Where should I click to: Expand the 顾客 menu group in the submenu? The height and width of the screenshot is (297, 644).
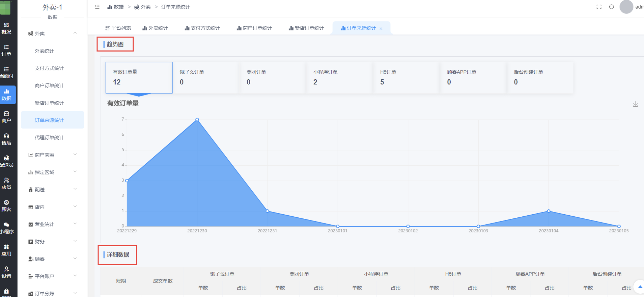[52, 259]
